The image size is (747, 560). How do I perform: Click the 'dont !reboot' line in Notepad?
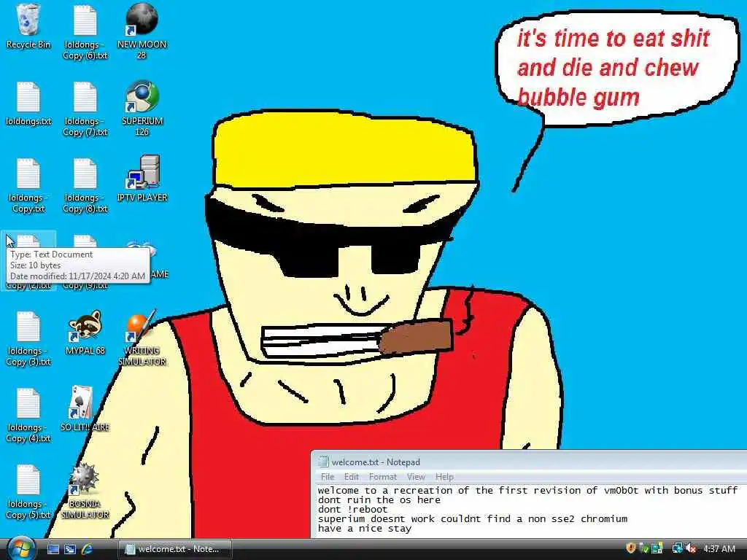point(353,510)
